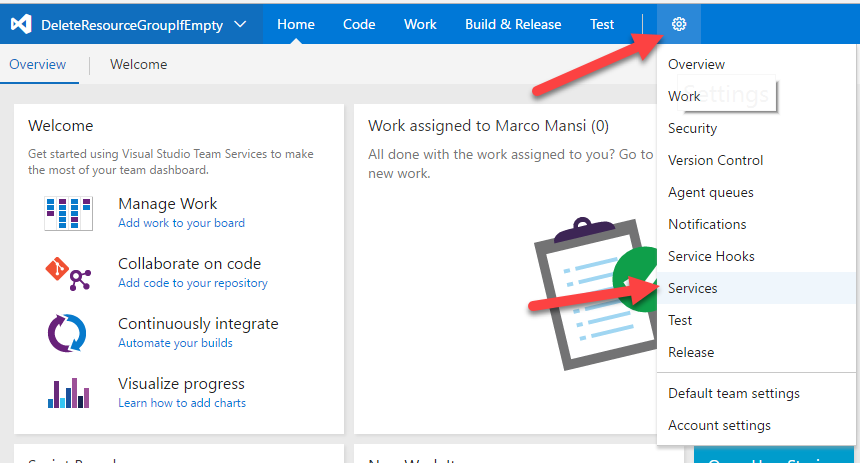The width and height of the screenshot is (860, 463).
Task: Switch to the Welcome sub-tab
Action: (138, 64)
